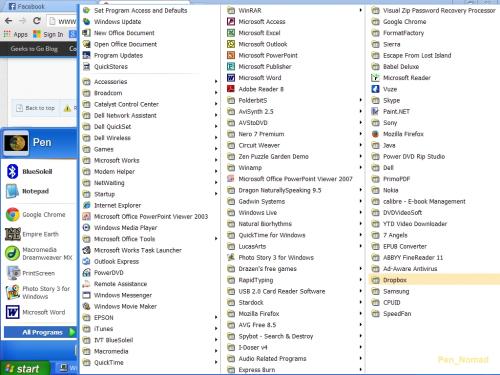The image size is (500, 375).
Task: Select Zen Puzzle Garden Demo entry
Action: point(294,156)
